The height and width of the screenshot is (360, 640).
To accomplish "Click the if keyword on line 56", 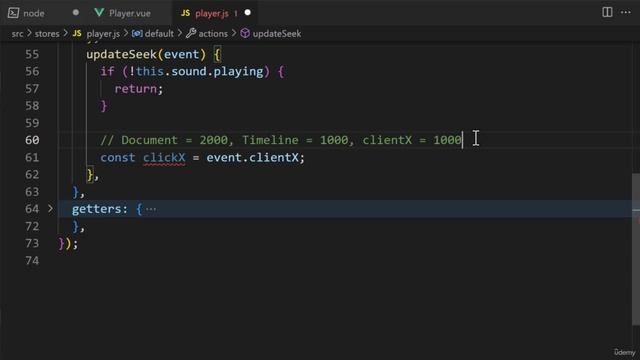I will point(107,72).
